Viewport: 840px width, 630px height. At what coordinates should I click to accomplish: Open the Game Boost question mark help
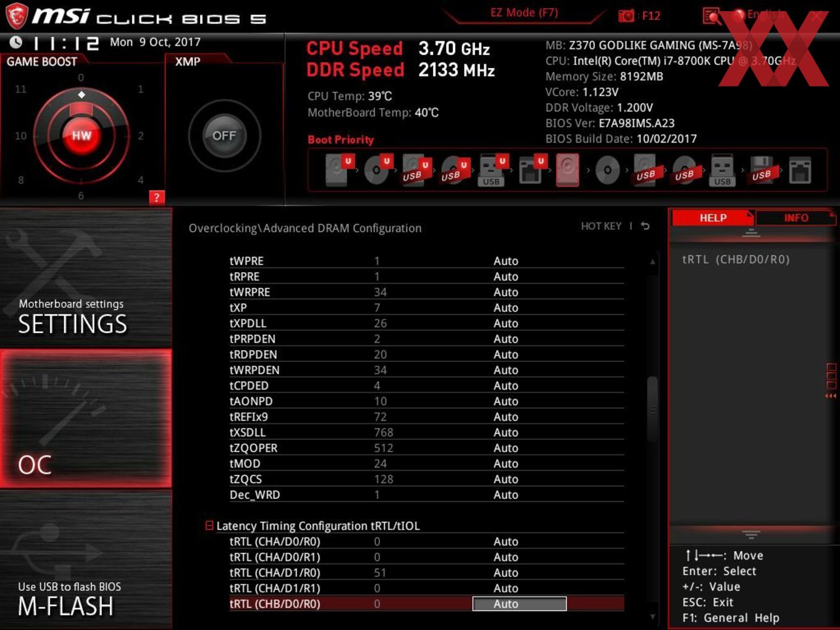click(157, 197)
